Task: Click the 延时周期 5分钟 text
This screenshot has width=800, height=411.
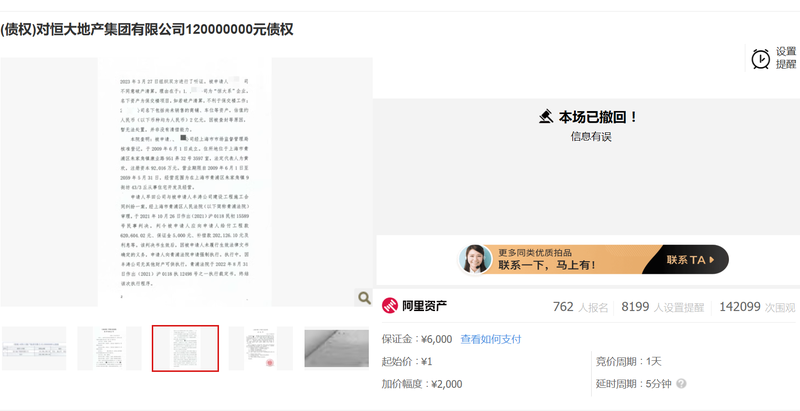Action: 634,384
